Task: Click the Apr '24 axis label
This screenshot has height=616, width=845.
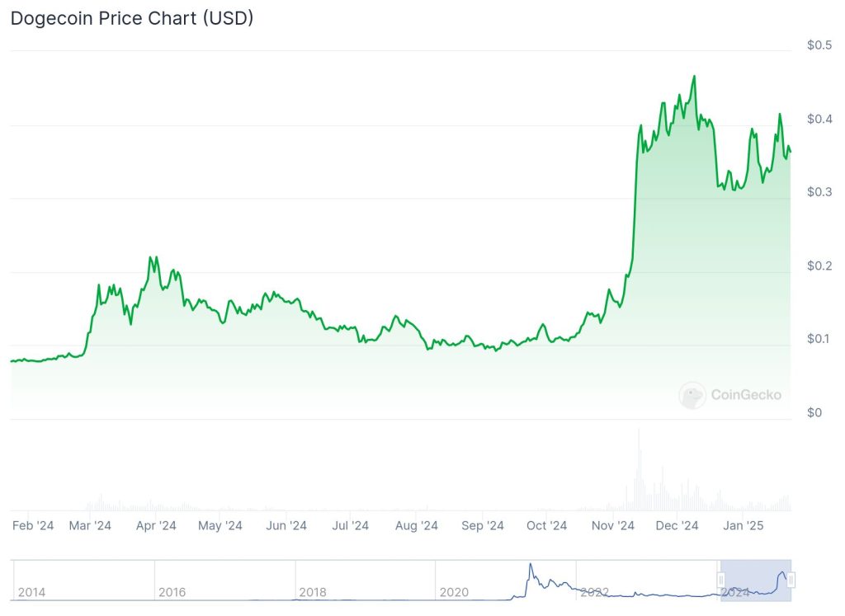Action: pos(156,525)
